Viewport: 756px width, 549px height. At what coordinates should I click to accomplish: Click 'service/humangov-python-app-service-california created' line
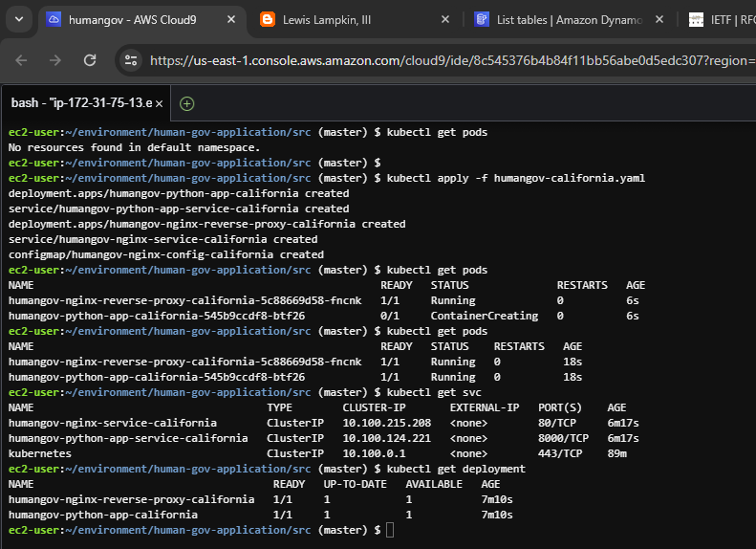[x=179, y=209]
